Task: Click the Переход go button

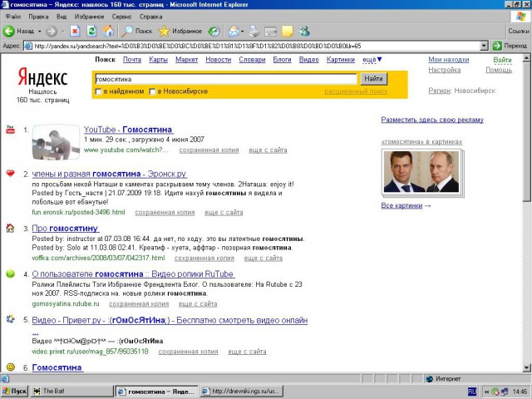Action: point(510,46)
